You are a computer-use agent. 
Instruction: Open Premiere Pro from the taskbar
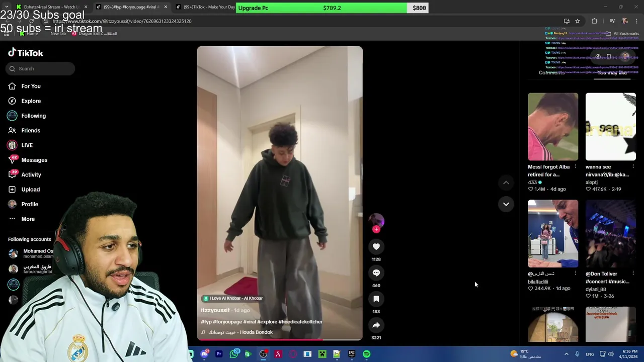coord(219,354)
